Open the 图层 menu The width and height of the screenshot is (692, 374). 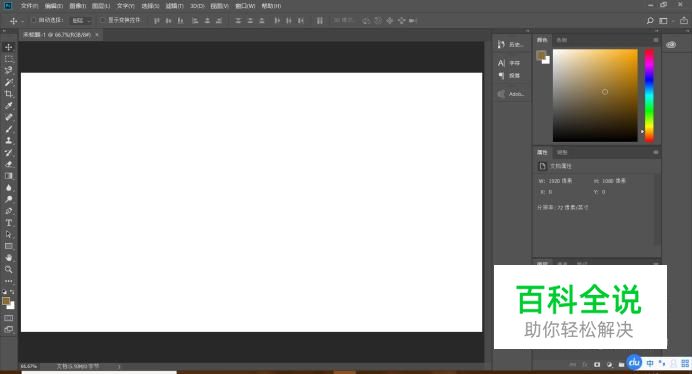point(101,6)
